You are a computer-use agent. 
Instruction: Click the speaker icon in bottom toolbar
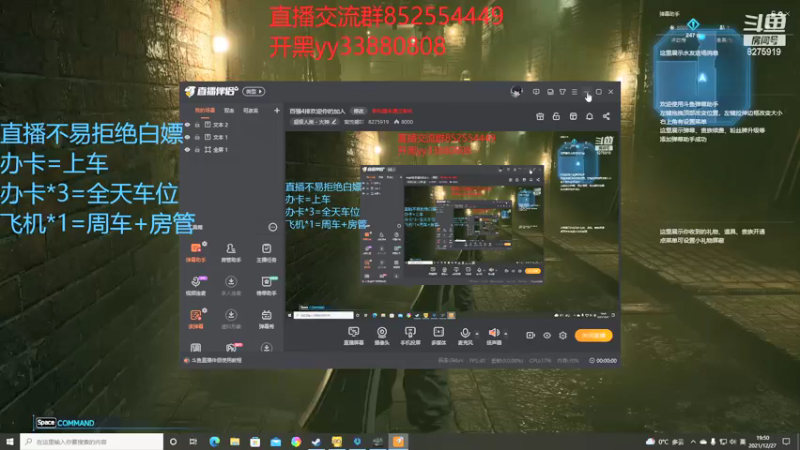[493, 333]
